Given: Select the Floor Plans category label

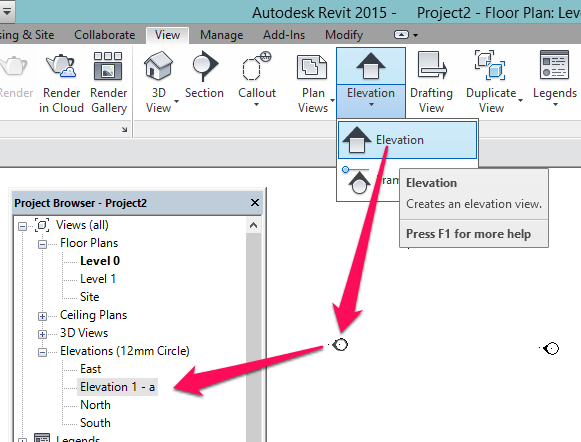Looking at the screenshot, I should [89, 243].
